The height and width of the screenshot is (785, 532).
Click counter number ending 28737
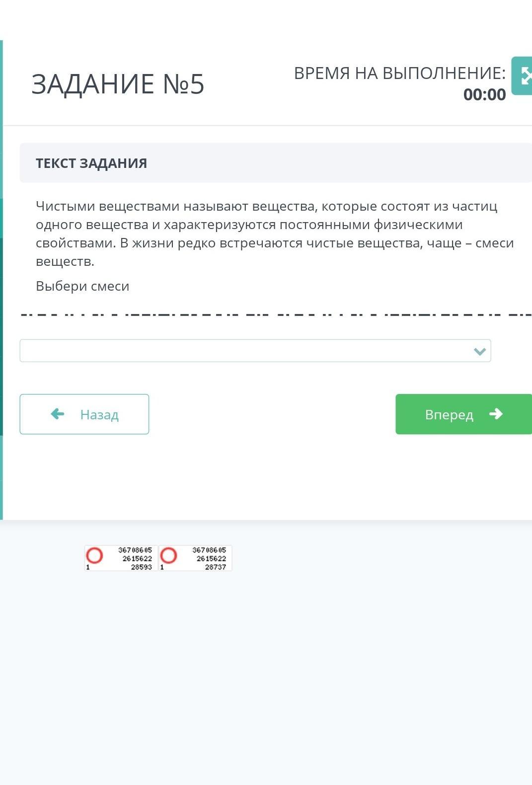pyautogui.click(x=215, y=567)
